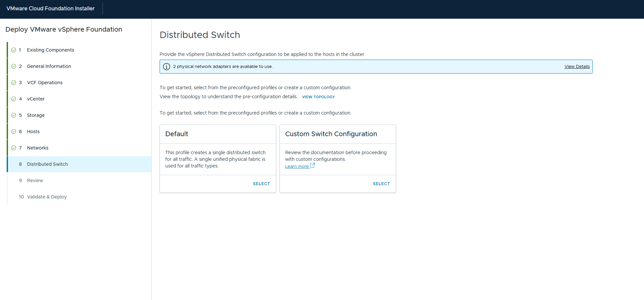644x300 pixels.
Task: Jump to Validate & Deploy step
Action: (47, 197)
